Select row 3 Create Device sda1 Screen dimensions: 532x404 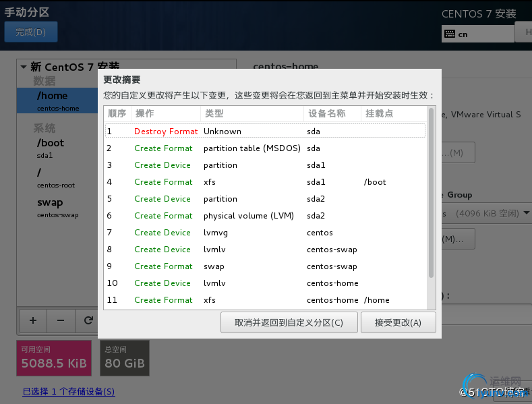coord(265,165)
